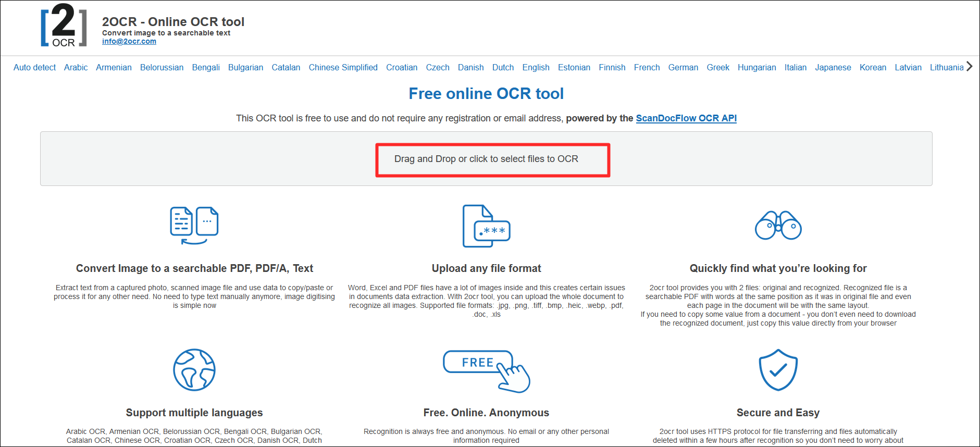Click Convert Image to searchable PDF heading
Image resolution: width=980 pixels, height=447 pixels.
tap(194, 268)
